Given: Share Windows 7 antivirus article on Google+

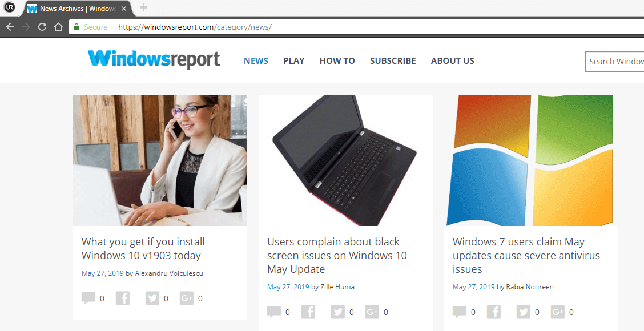Looking at the screenshot, I should 557,312.
